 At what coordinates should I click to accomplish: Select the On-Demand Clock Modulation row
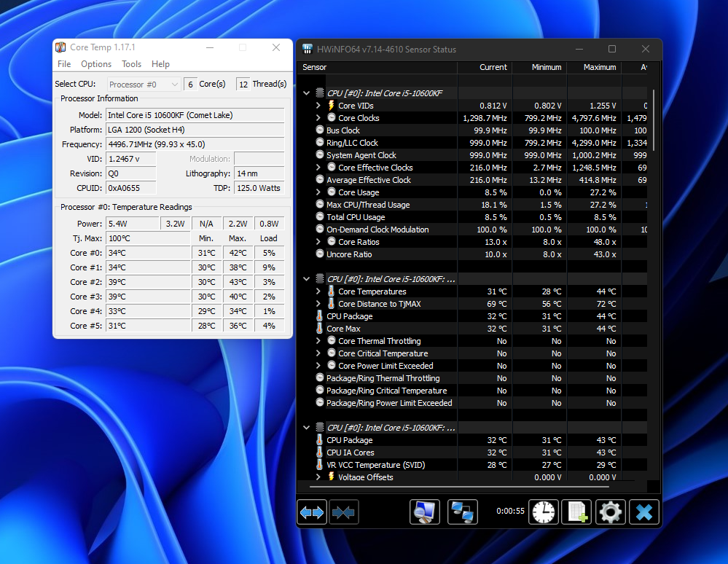click(x=474, y=230)
